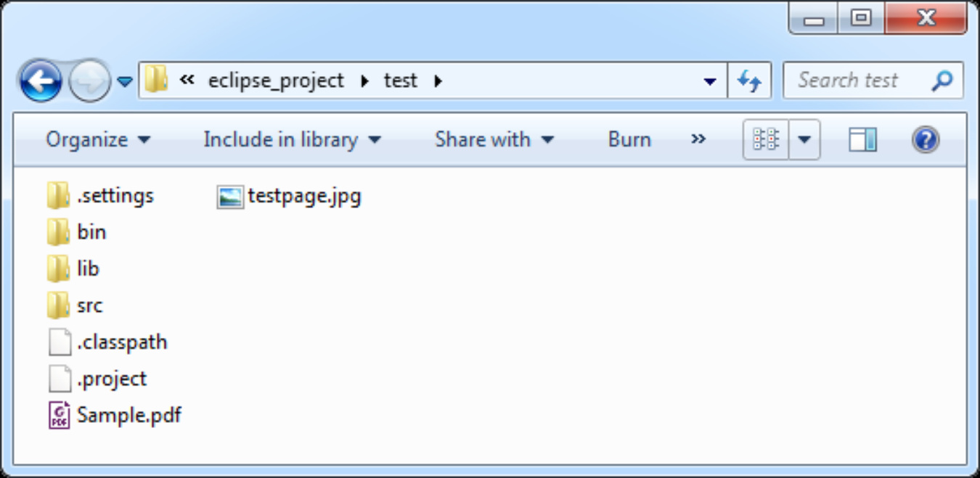Refresh the current folder view
Viewport: 980px width, 478px height.
(749, 81)
